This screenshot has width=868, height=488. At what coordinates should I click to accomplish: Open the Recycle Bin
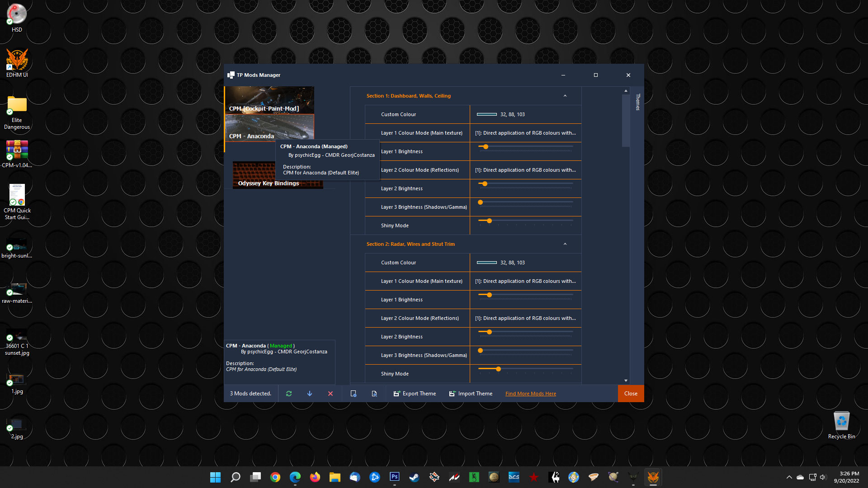tap(841, 425)
